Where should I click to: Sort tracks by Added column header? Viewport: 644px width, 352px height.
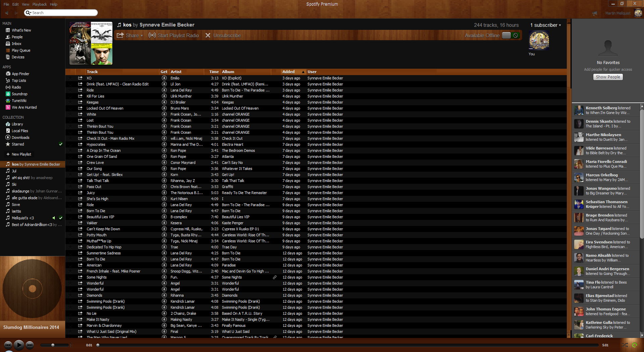289,72
